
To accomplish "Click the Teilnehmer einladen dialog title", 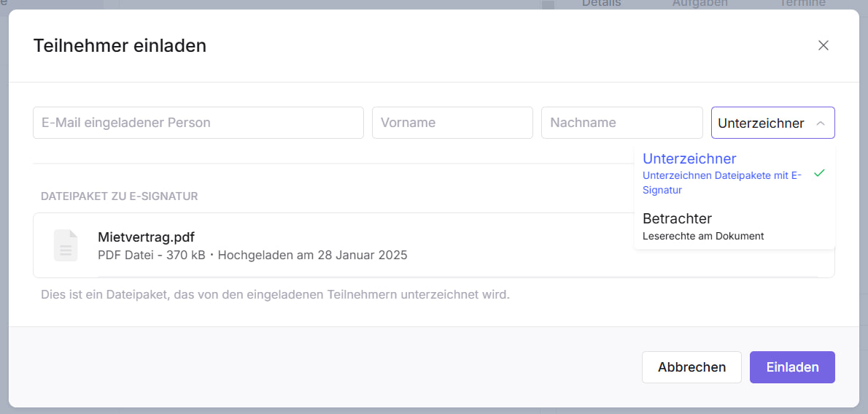I will [120, 46].
